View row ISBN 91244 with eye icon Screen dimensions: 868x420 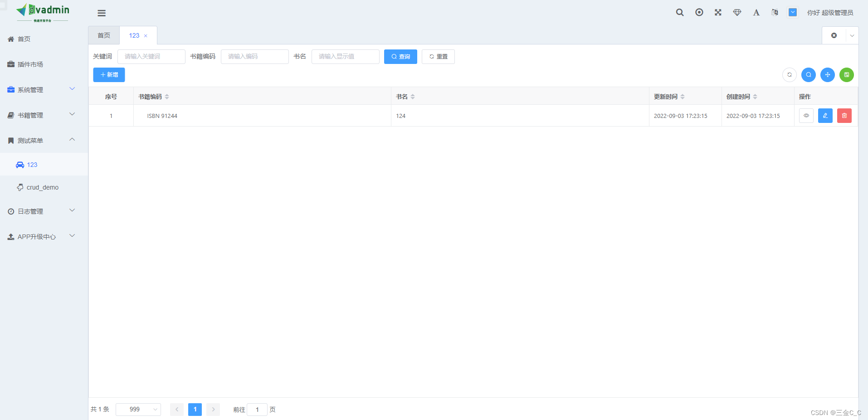coord(806,116)
